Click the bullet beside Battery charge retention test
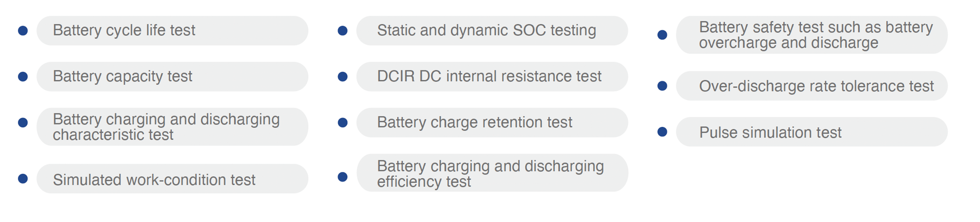The height and width of the screenshot is (222, 980). pyautogui.click(x=343, y=122)
